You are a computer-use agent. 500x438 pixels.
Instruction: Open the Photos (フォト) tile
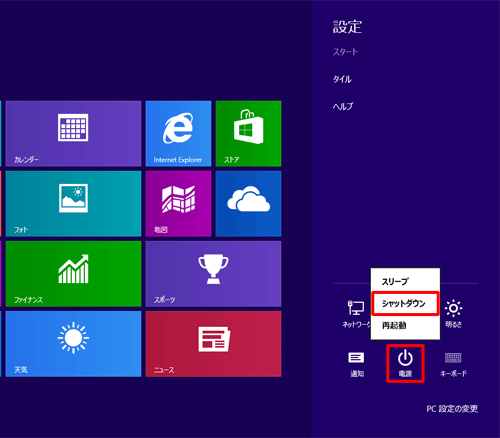[73, 204]
